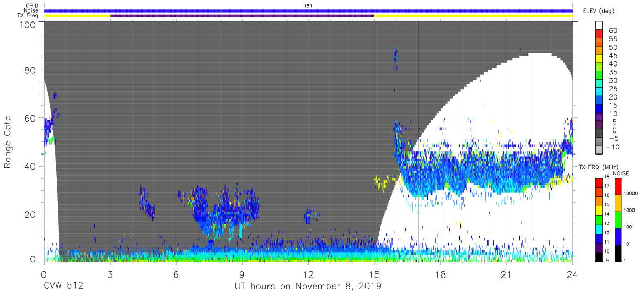This screenshot has width=644, height=297.
Task: Click the 10000 label on the NOISE colorbar
Action: pyautogui.click(x=632, y=194)
